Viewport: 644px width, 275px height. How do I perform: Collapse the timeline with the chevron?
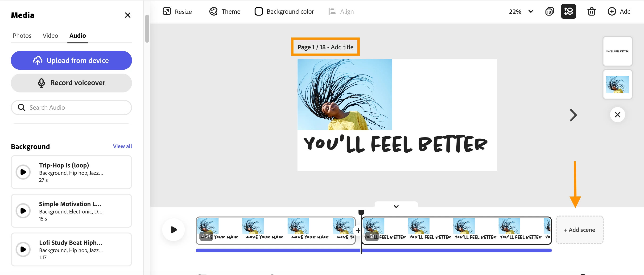pos(396,206)
